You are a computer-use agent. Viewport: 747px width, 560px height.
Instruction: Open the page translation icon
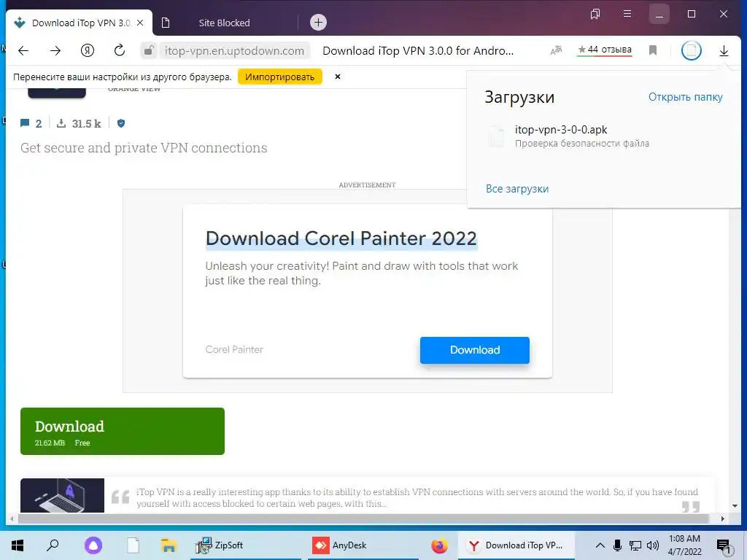point(556,50)
